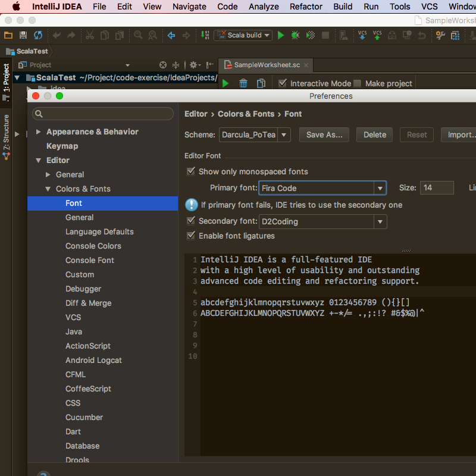Click the Save All floppy disk icon
Image resolution: width=476 pixels, height=476 pixels.
[23, 36]
